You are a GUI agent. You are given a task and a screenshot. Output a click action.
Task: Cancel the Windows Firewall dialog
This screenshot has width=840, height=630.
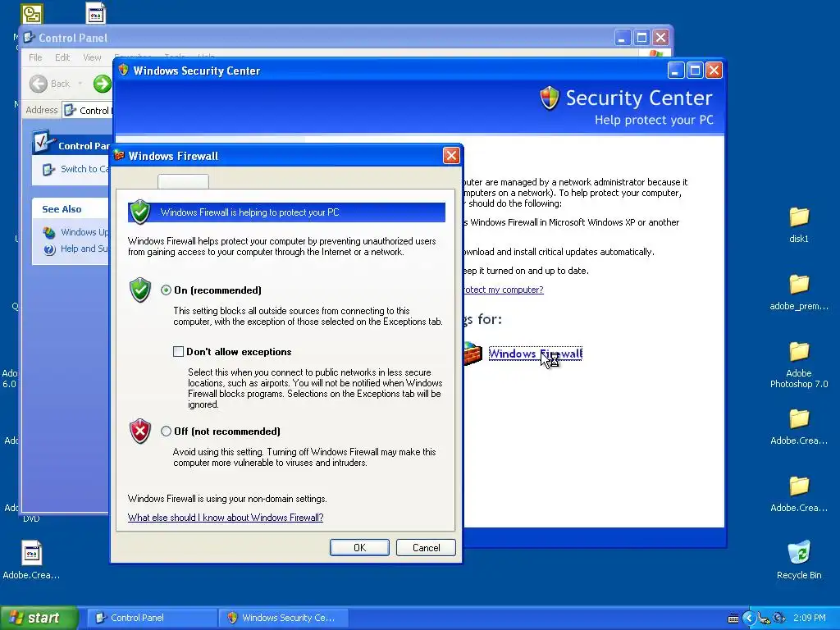(426, 547)
